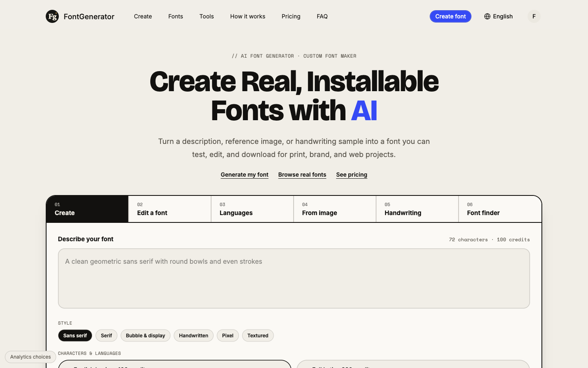This screenshot has width=588, height=368.
Task: Click the "72 characters · 100 credits" counter text
Action: pyautogui.click(x=489, y=240)
